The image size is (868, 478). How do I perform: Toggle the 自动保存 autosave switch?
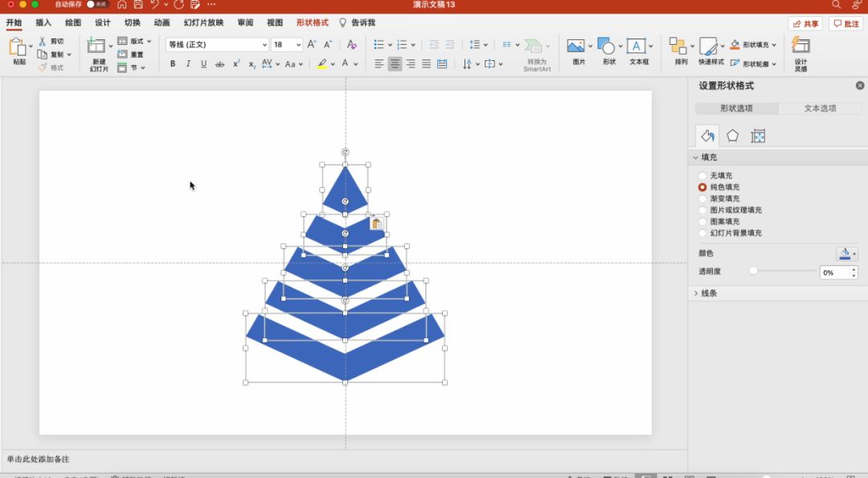click(97, 5)
